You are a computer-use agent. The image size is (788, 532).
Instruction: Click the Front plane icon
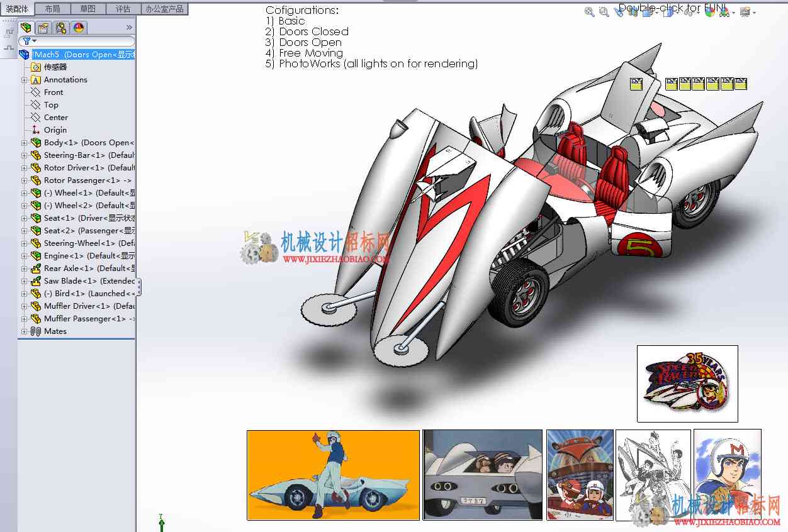[36, 92]
